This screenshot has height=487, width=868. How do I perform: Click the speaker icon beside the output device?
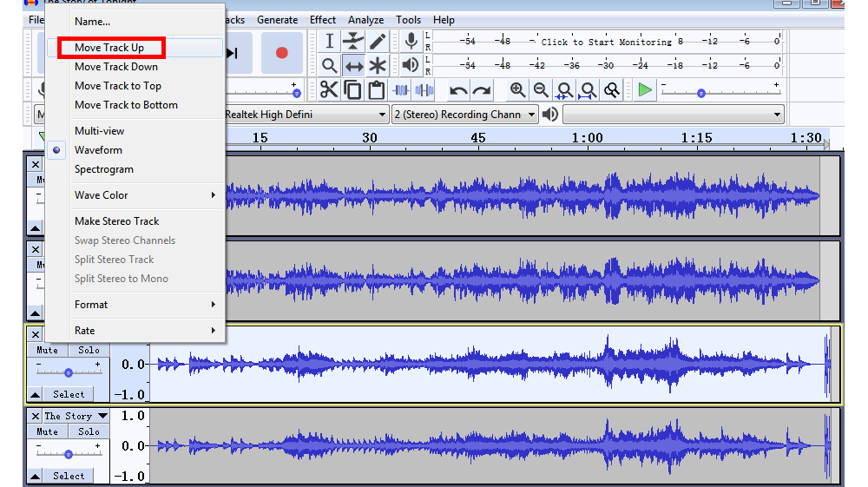549,115
